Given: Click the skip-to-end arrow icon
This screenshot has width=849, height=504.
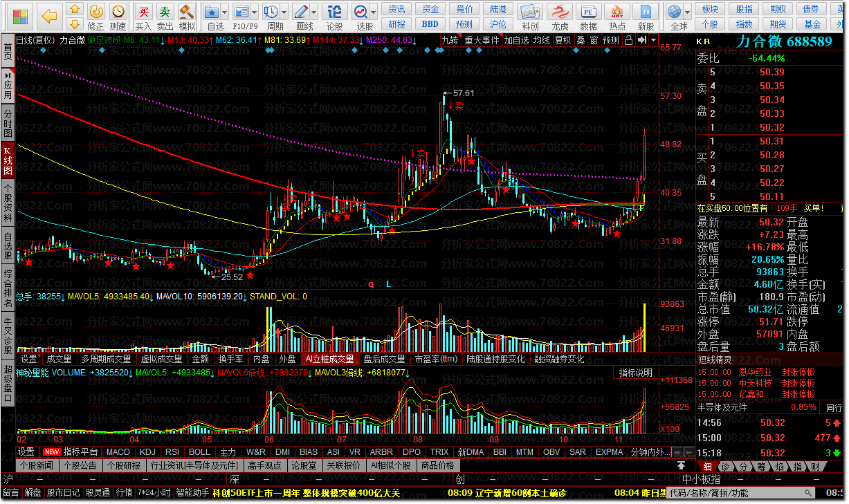Looking at the screenshot, I should click(641, 40).
